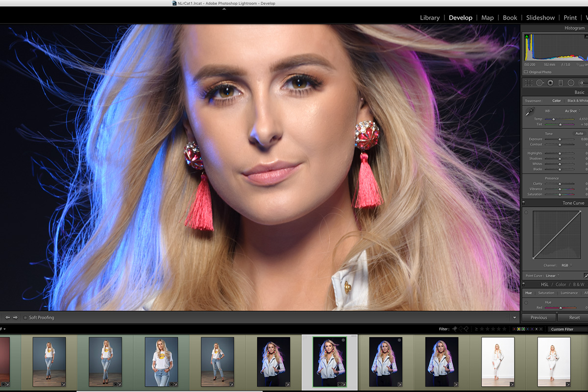Viewport: 588px width, 392px height.
Task: Go to next photo using right arrow
Action: pyautogui.click(x=15, y=318)
